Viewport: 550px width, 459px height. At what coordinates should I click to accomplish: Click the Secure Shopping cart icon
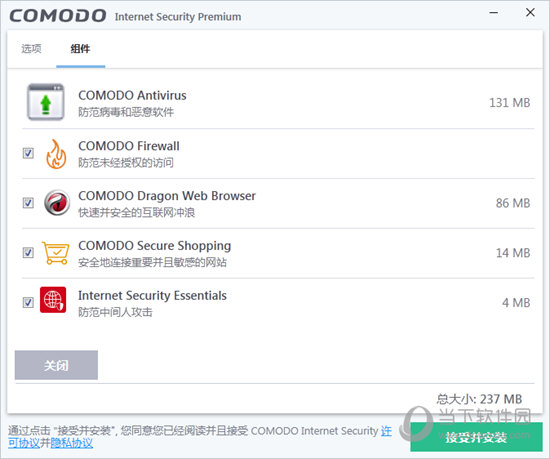(55, 253)
